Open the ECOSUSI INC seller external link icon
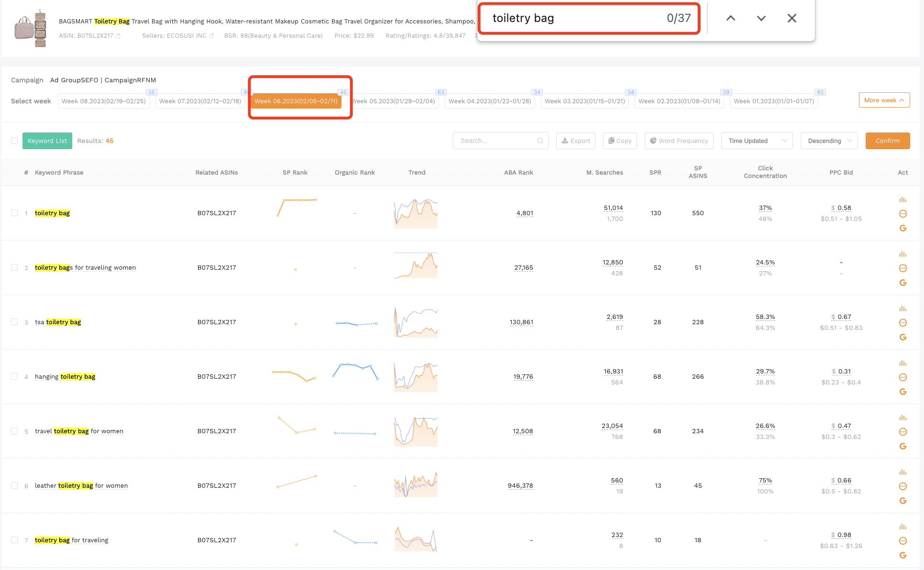The image size is (924, 570). 212,36
